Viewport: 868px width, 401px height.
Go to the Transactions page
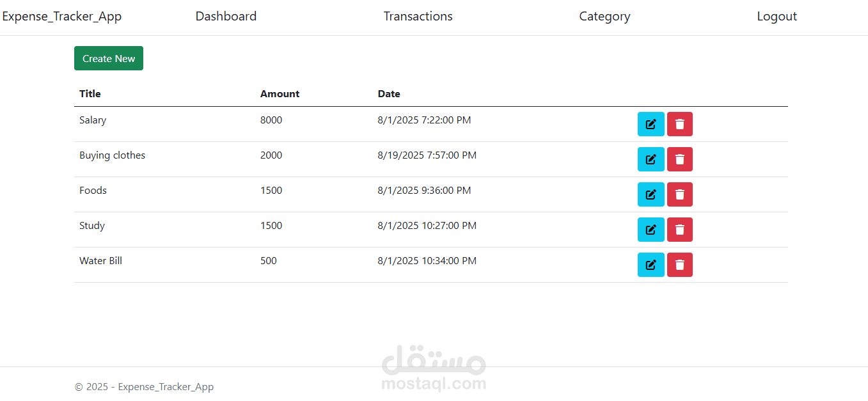pyautogui.click(x=418, y=17)
